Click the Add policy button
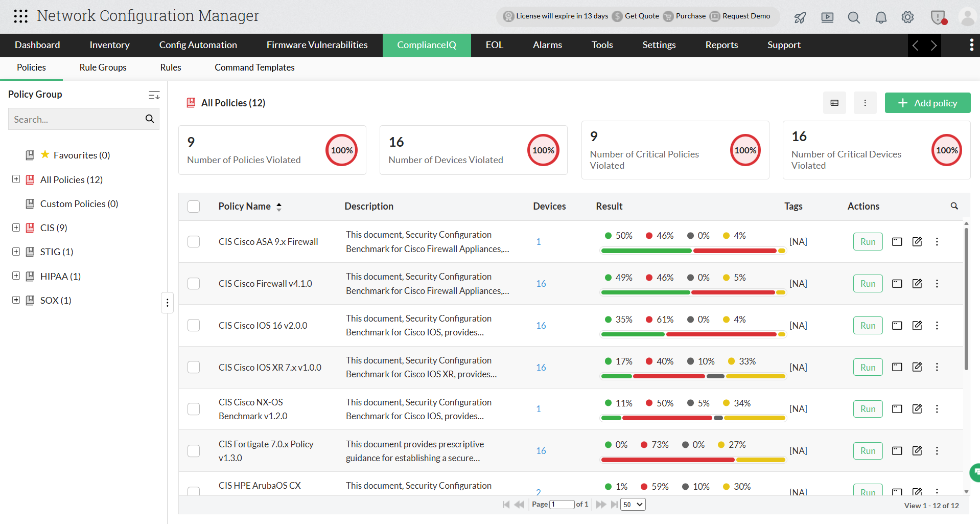The height and width of the screenshot is (524, 980). [927, 103]
